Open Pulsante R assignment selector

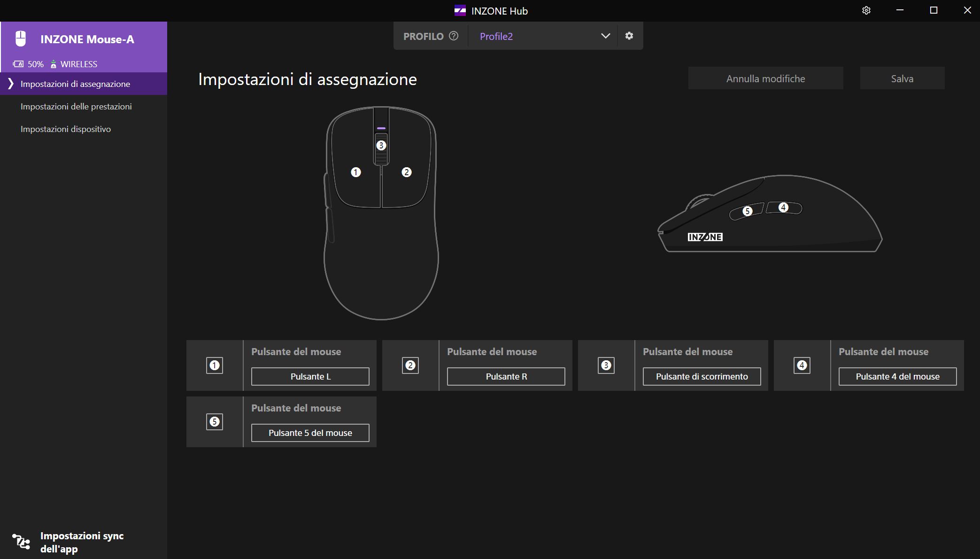(x=506, y=376)
